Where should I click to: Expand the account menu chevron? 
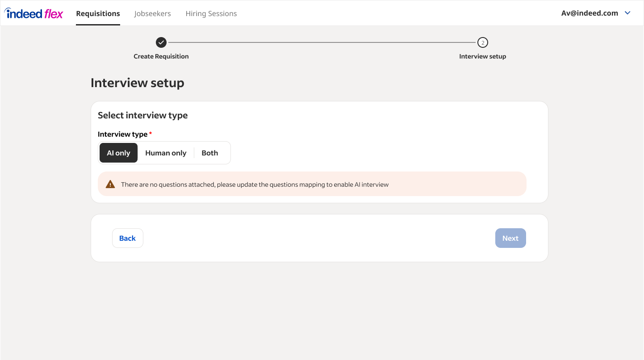[627, 13]
